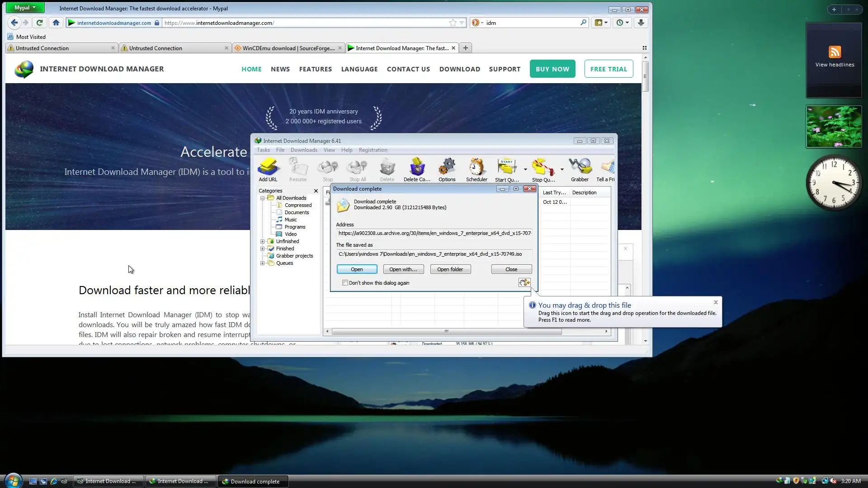Click the FREE TRIAL link
Screen dimensions: 868x488
[609, 69]
